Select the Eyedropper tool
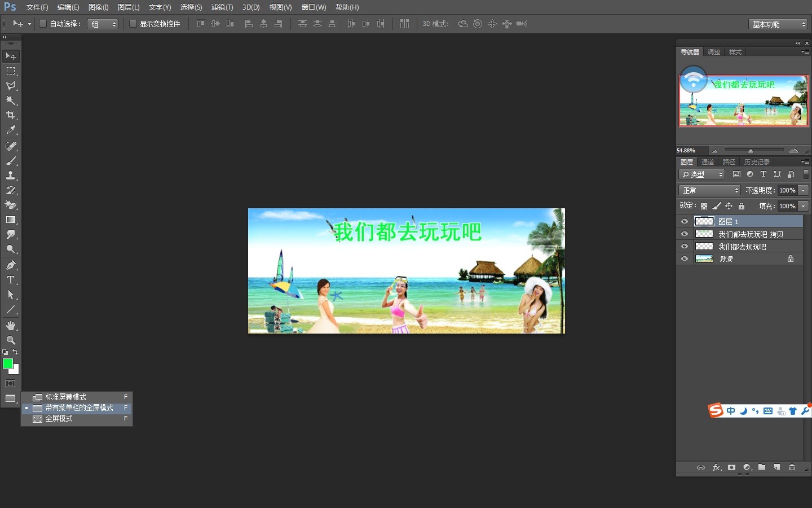Screen dimensions: 812x508 point(10,130)
